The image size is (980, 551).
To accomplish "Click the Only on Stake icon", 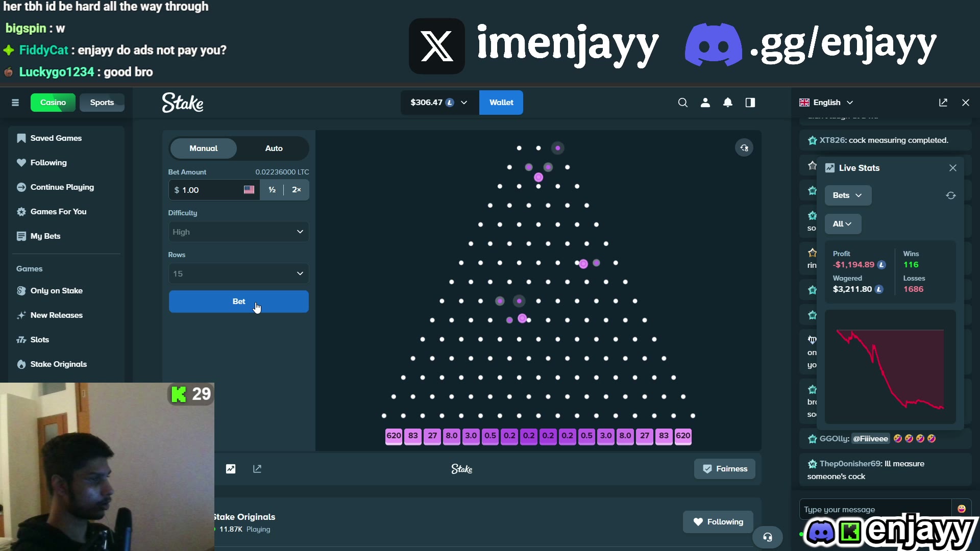I will [x=21, y=291].
